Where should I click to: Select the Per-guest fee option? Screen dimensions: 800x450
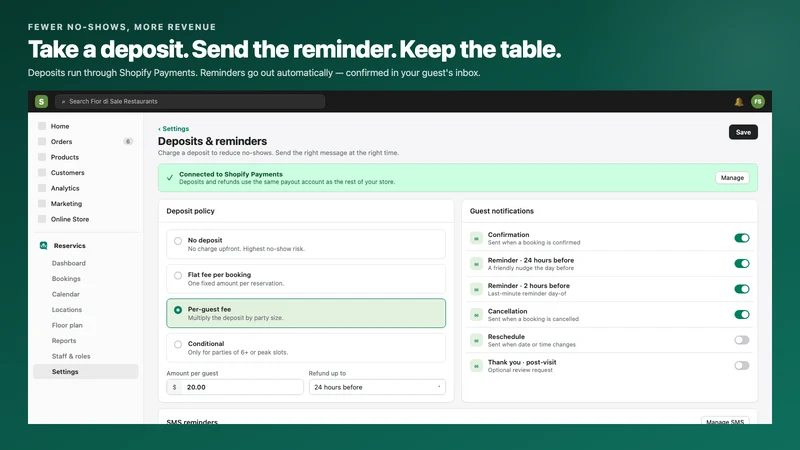[306, 313]
